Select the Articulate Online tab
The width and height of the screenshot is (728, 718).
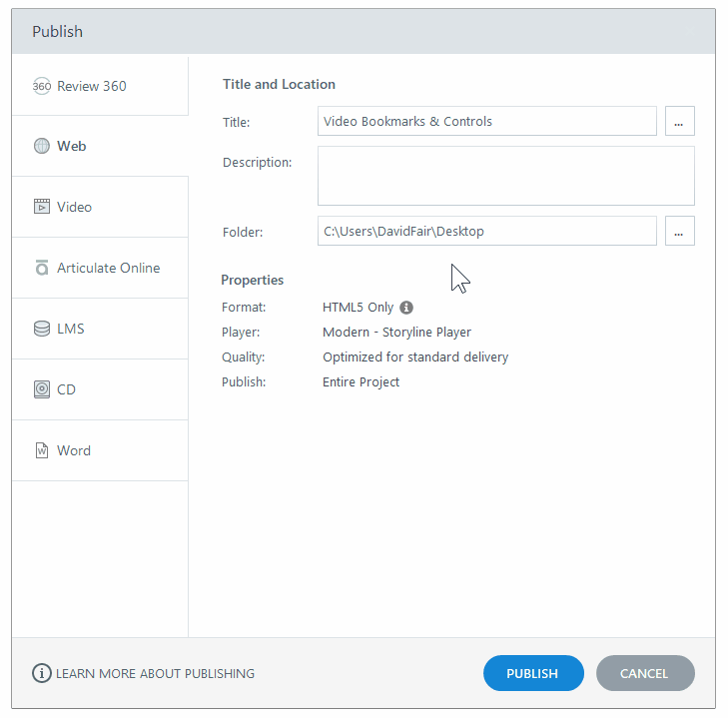click(x=100, y=268)
